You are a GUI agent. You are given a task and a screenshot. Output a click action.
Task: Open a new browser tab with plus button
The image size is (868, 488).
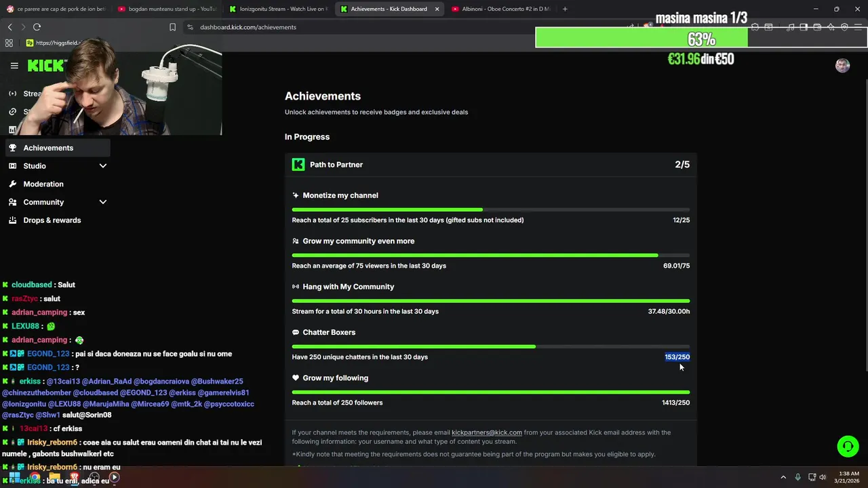tap(565, 9)
